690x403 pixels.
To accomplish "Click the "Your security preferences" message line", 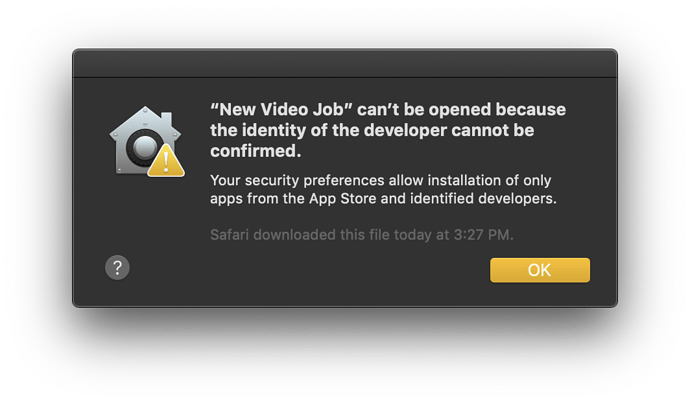I will 381,180.
